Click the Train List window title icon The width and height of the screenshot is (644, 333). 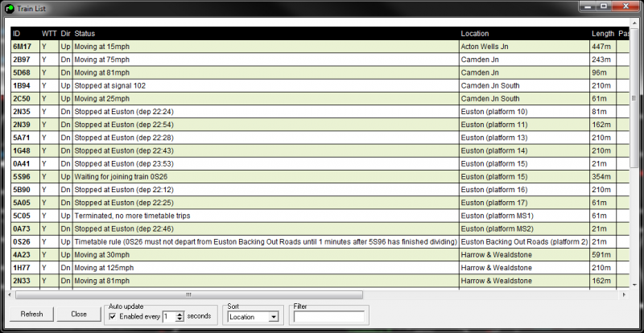[x=9, y=9]
